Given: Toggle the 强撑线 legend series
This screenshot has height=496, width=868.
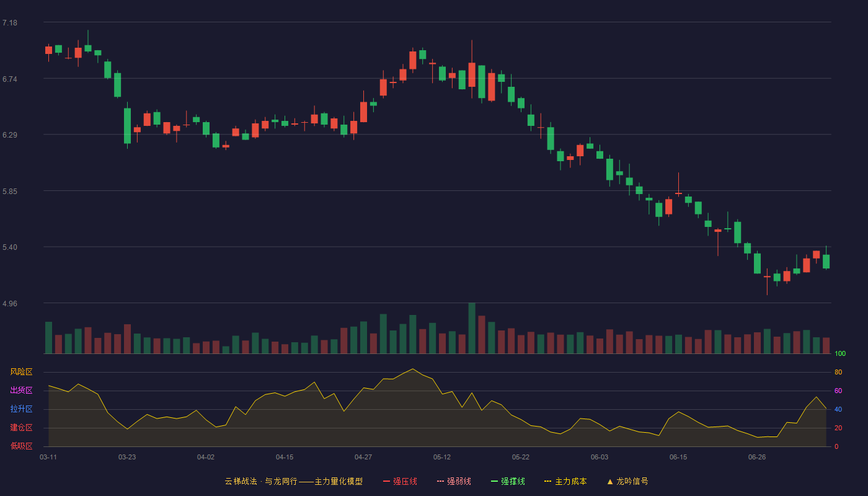Looking at the screenshot, I should [508, 481].
